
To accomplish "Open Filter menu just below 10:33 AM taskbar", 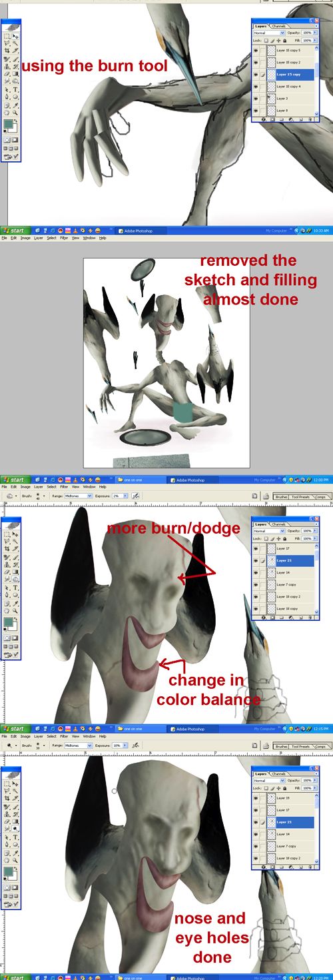I will point(64,237).
